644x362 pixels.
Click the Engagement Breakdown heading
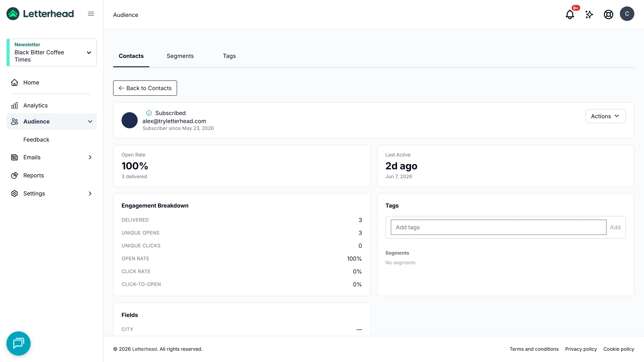(x=155, y=206)
